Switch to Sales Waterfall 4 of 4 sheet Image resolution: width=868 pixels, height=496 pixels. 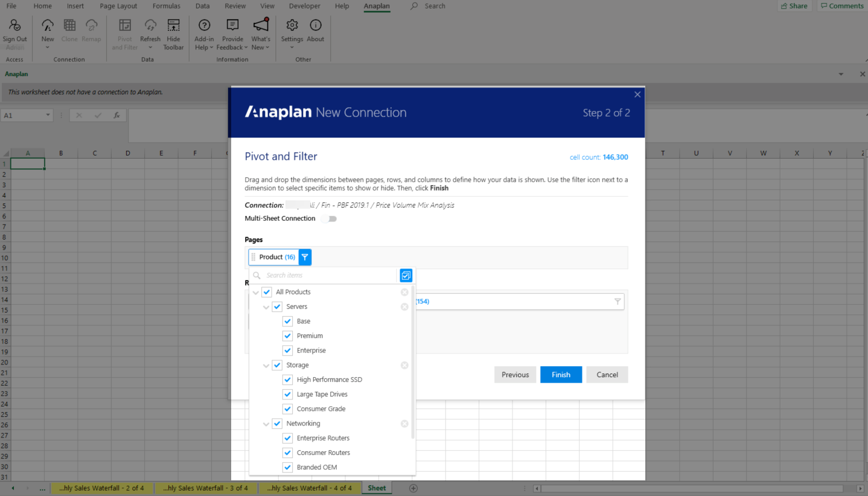coord(309,488)
